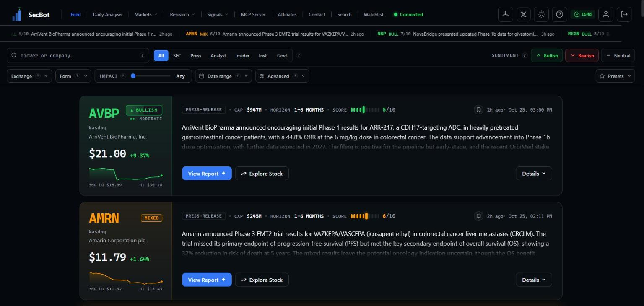The image size is (644, 306).
Task: Open the Daily Analysis menu item
Action: tap(108, 14)
